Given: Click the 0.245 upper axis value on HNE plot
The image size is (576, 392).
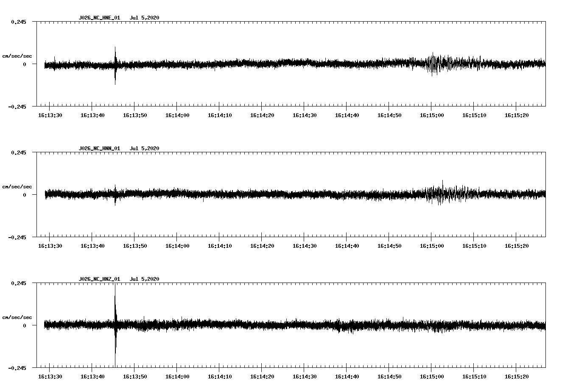Looking at the screenshot, I should pyautogui.click(x=18, y=22).
